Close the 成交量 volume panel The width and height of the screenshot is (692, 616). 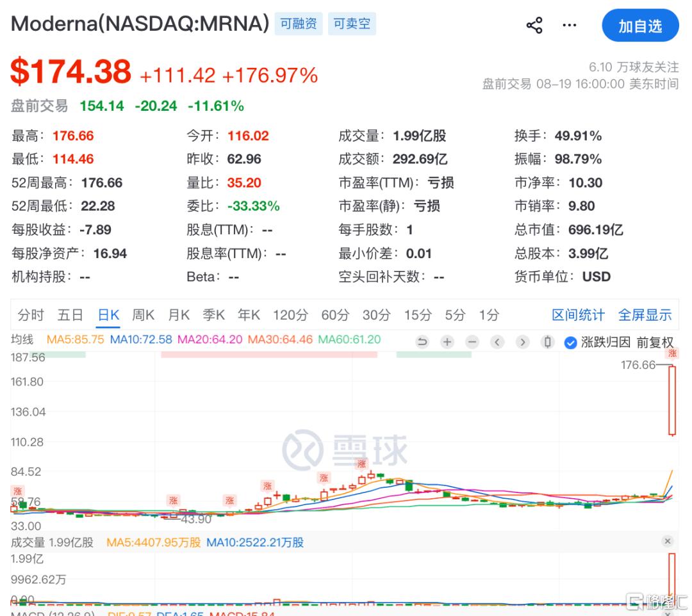click(x=667, y=541)
